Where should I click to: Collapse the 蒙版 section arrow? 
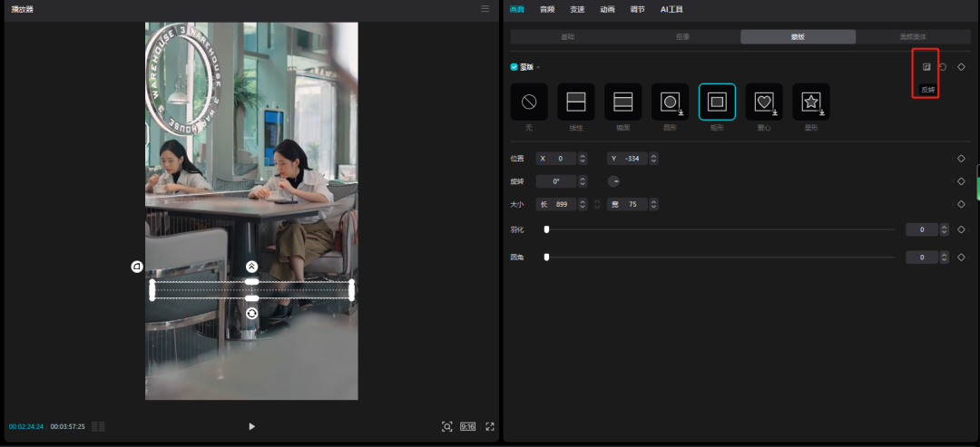pyautogui.click(x=538, y=67)
